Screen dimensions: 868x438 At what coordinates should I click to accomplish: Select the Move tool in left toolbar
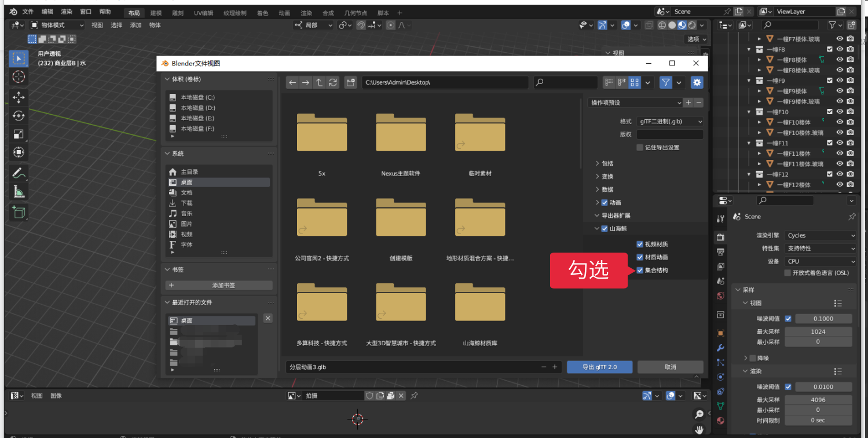click(19, 97)
